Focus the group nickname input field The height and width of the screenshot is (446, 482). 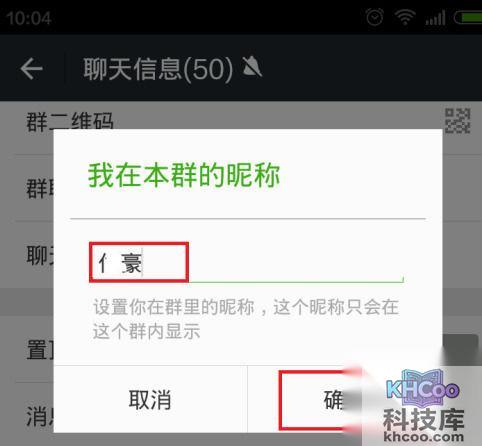(x=246, y=263)
